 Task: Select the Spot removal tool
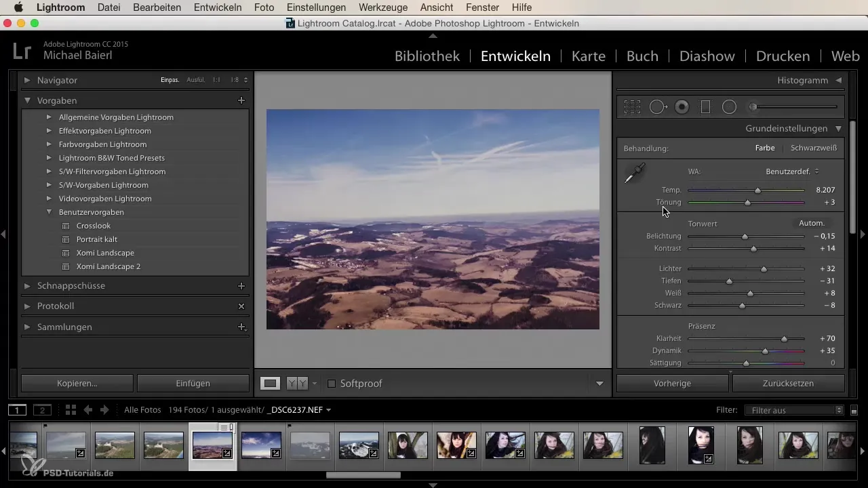click(x=658, y=106)
